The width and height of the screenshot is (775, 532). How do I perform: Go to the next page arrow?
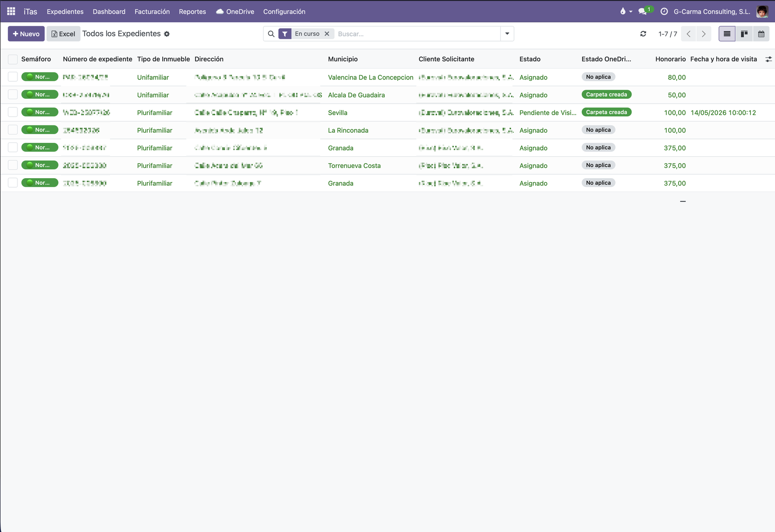(704, 34)
